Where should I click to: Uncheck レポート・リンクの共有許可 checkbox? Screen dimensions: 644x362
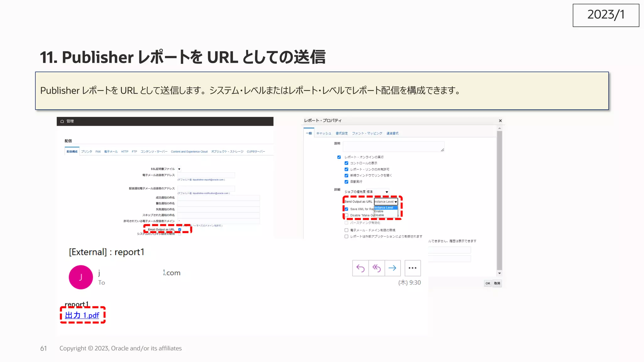[346, 169]
